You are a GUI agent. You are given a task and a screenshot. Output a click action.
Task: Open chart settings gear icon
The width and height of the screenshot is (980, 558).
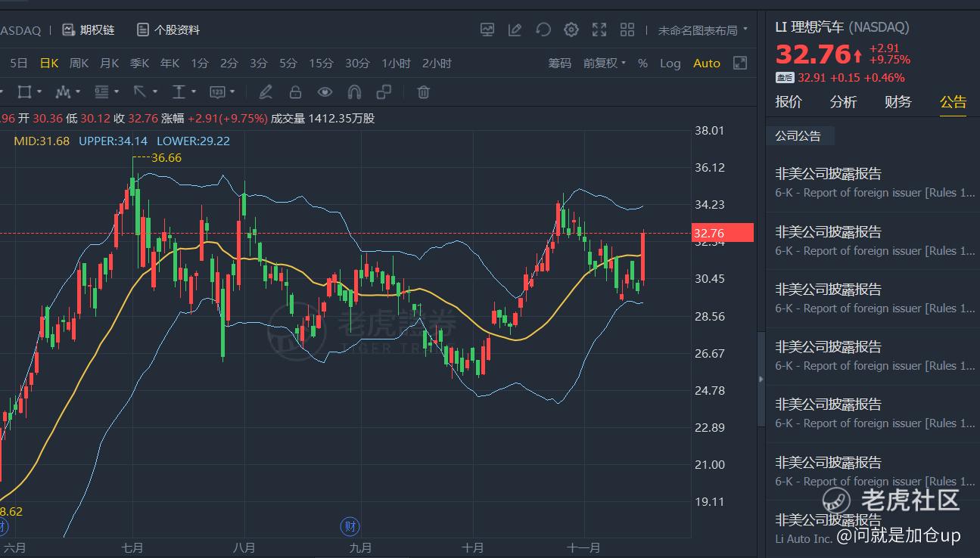point(571,30)
